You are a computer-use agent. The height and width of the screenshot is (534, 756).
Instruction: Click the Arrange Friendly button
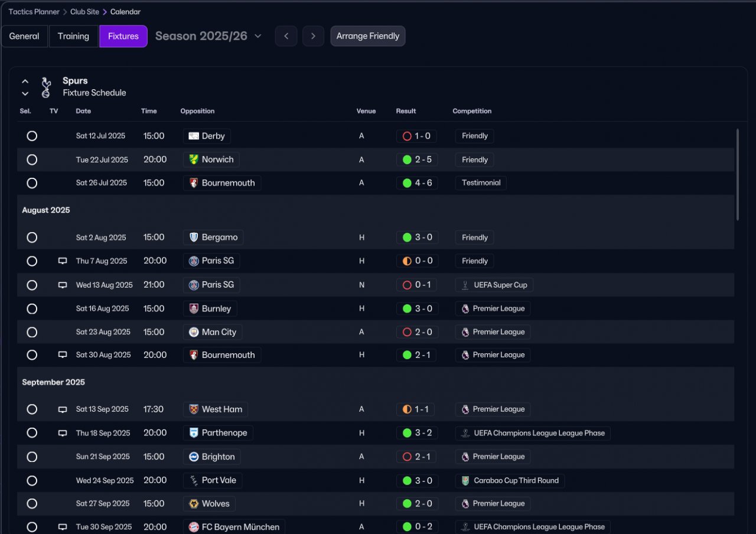[368, 36]
